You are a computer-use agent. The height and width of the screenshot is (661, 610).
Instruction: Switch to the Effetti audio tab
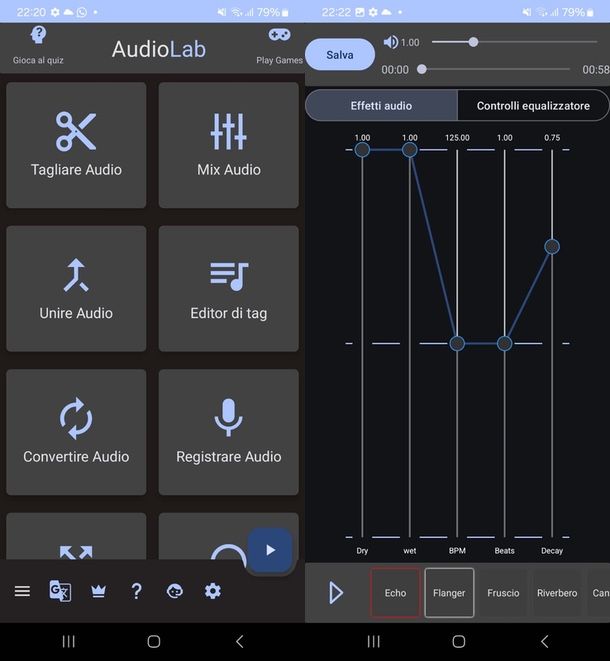click(381, 106)
